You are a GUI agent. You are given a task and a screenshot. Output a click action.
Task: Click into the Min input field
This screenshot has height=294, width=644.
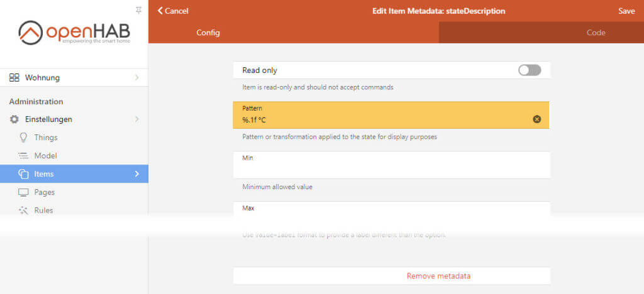390,170
